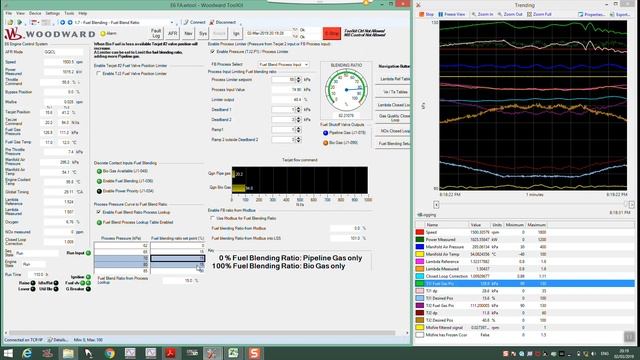Click the Sys button
Screen dimensions: 640x360
pos(203,33)
